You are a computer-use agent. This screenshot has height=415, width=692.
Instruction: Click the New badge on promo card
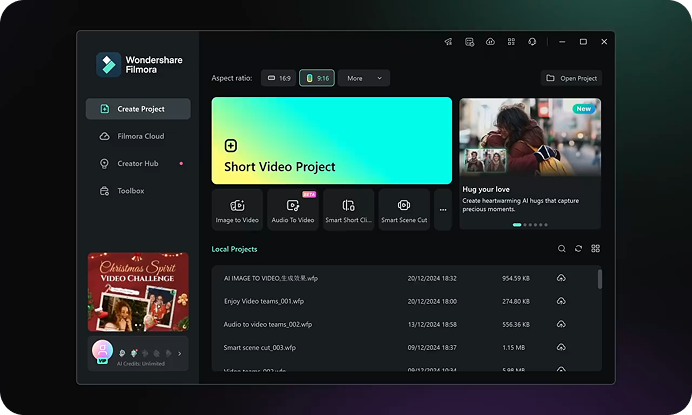583,109
